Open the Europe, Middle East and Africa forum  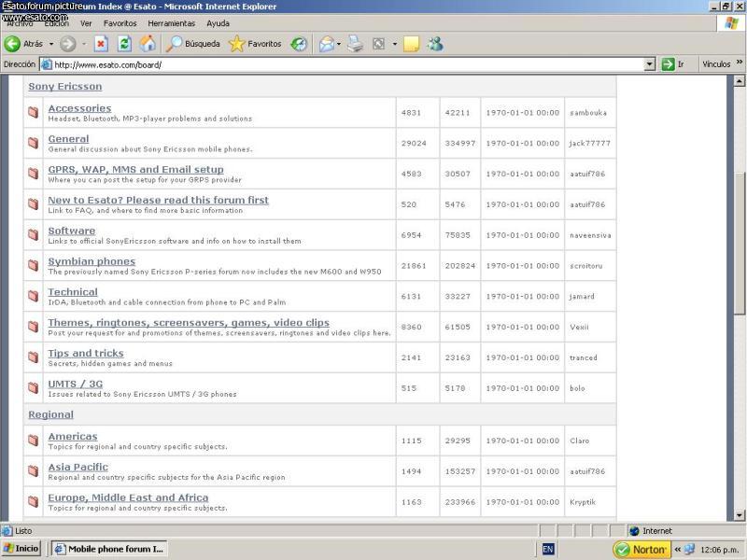(x=128, y=497)
